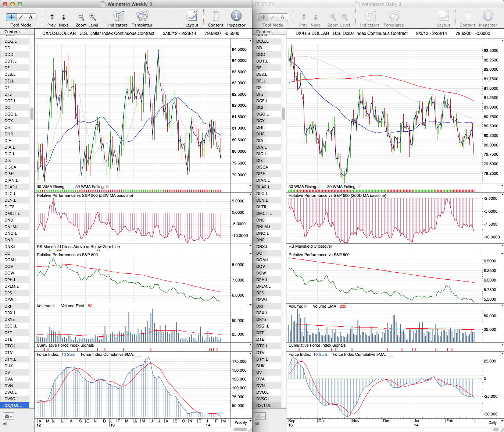Click the DX/U.S. entry in Weekly list

14,406
